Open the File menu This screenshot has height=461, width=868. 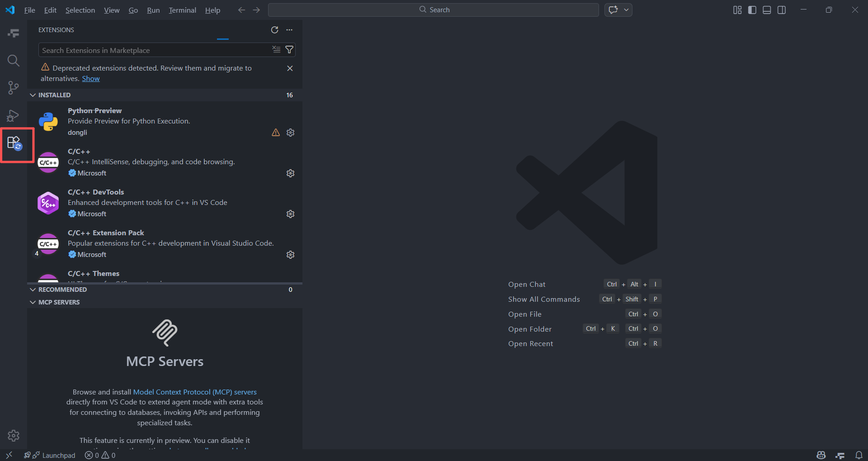pyautogui.click(x=29, y=10)
